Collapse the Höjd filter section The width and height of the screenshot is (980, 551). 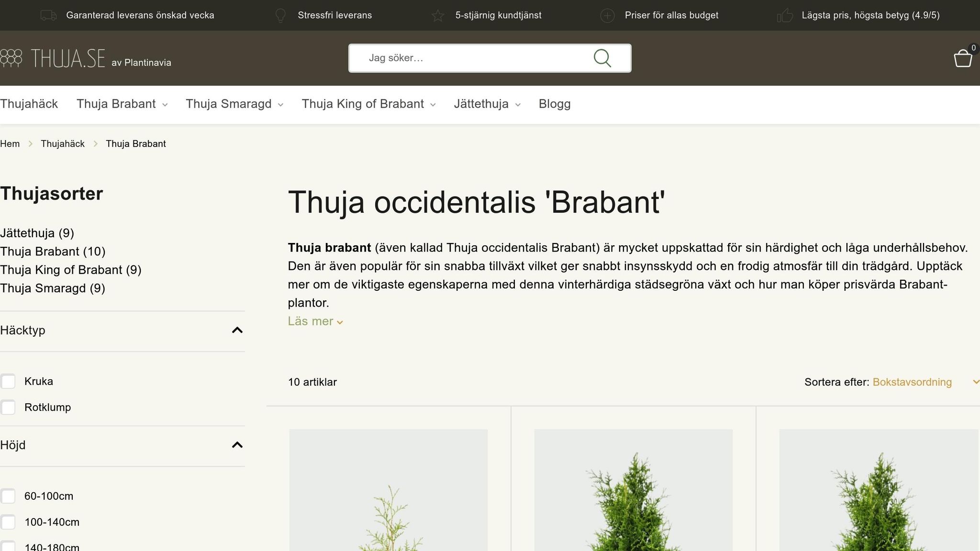click(122, 445)
